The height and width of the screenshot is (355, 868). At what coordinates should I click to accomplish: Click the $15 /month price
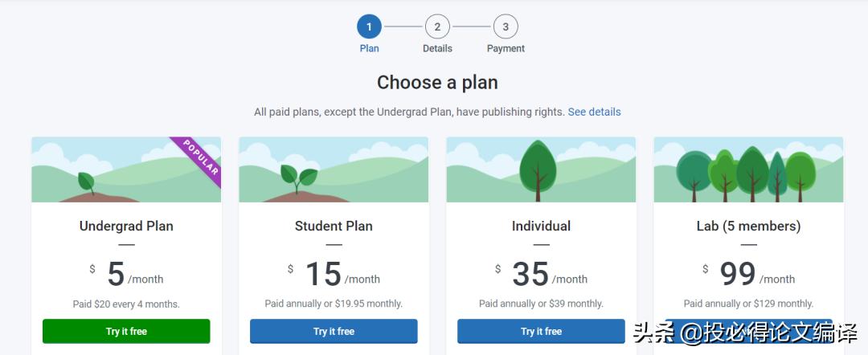[x=334, y=275]
